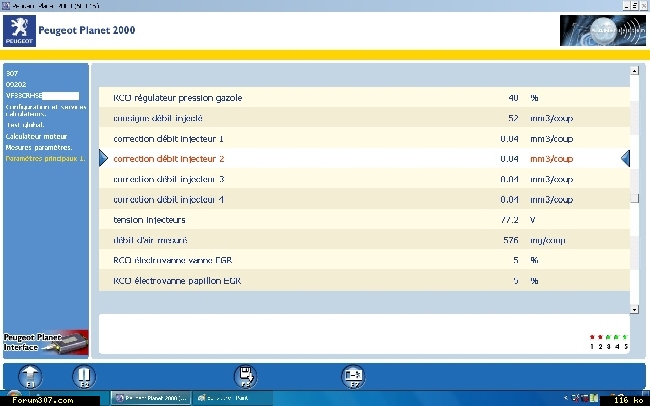Open Mesures paramètres in sidebar
This screenshot has height=406, width=650.
pyautogui.click(x=39, y=148)
